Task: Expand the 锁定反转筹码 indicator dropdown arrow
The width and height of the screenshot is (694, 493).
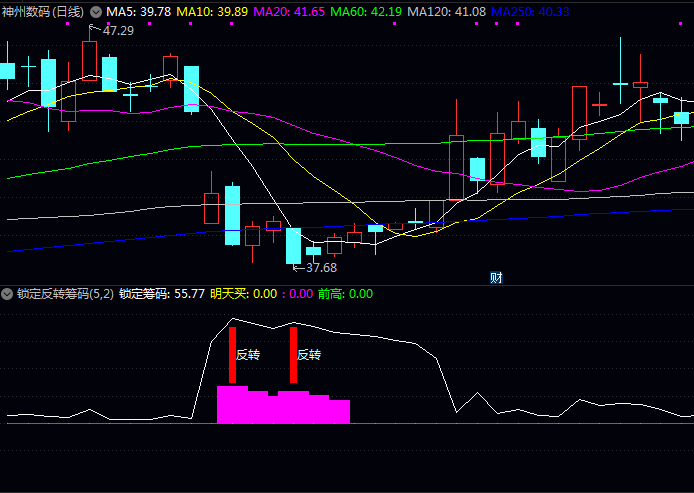Action: point(7,294)
